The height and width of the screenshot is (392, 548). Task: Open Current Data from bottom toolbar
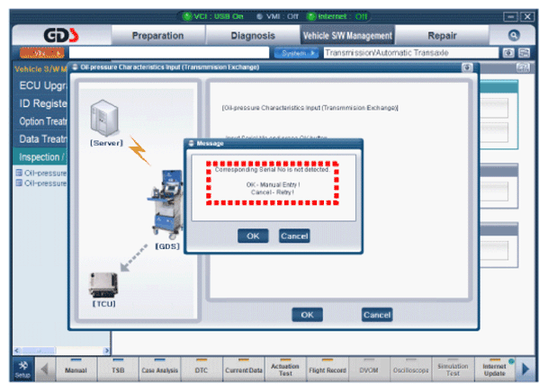click(x=244, y=370)
